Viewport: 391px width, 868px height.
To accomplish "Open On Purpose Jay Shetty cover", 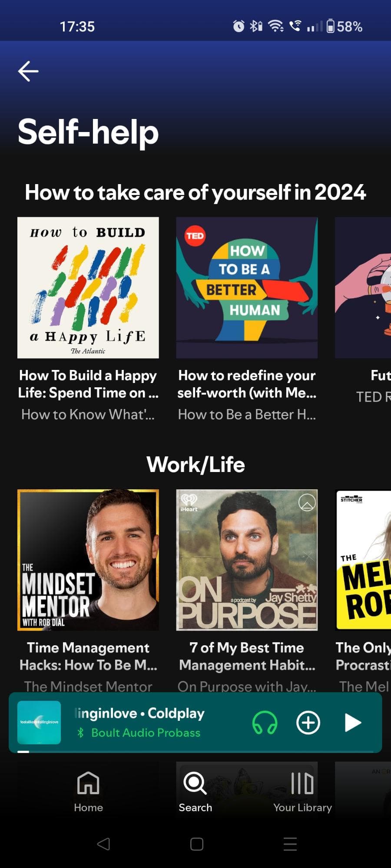I will [x=247, y=560].
